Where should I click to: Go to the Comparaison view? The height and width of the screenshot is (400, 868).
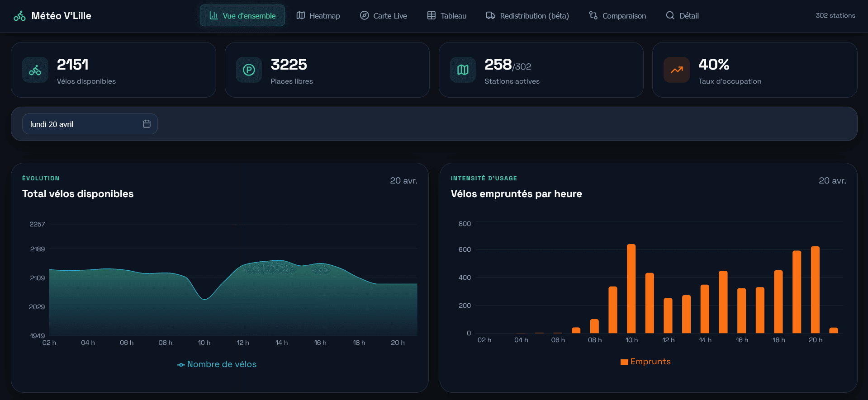pyautogui.click(x=617, y=16)
